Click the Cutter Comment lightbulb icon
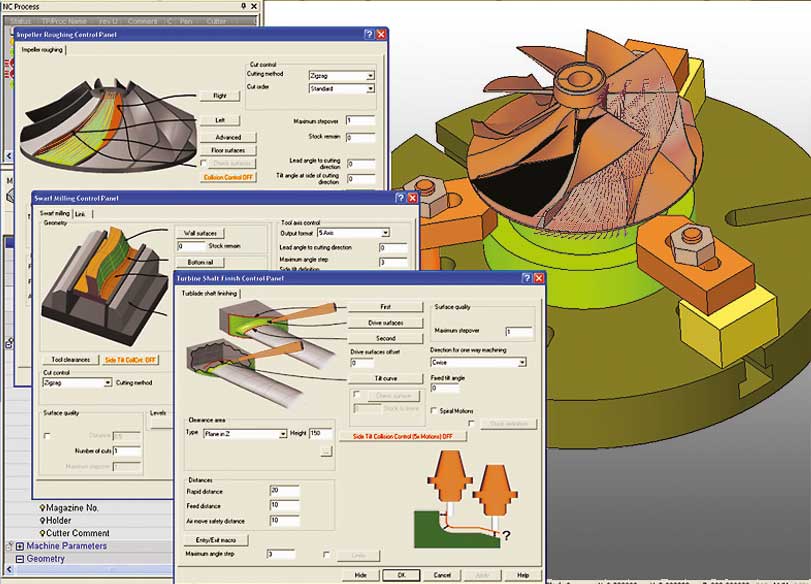 (x=42, y=534)
